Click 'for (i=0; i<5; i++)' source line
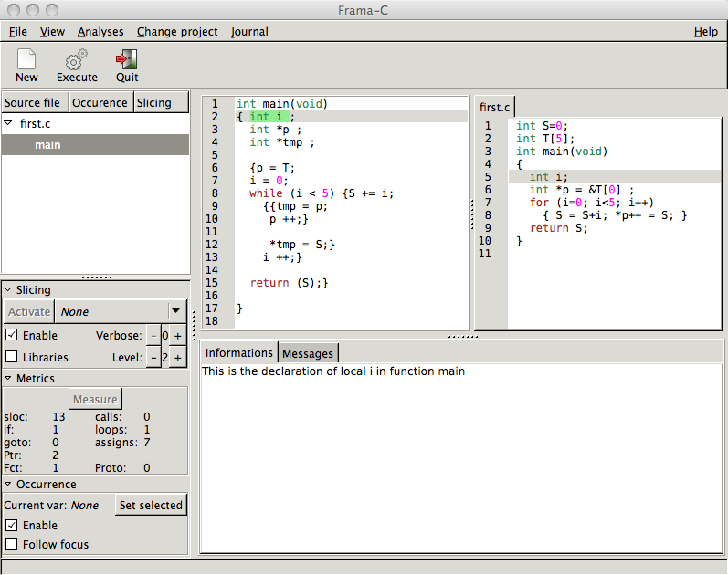This screenshot has width=728, height=575. tap(592, 203)
